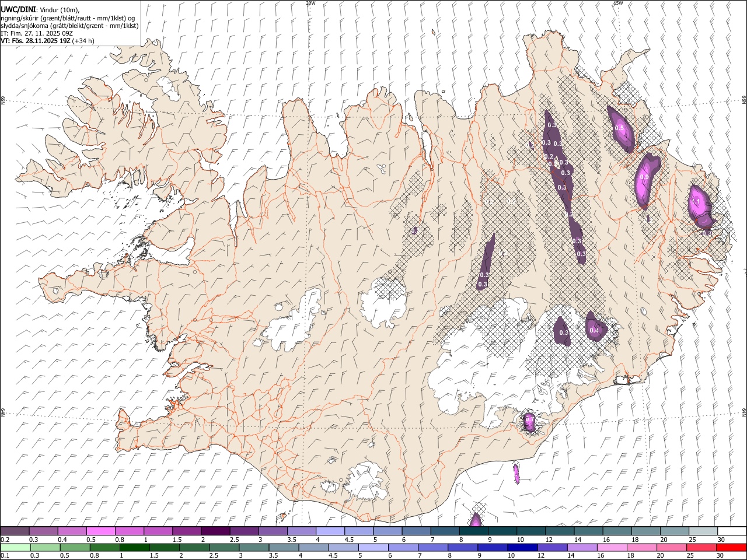Click the 15W longitude label at the top edge
The image size is (747, 560).
coord(618,3)
